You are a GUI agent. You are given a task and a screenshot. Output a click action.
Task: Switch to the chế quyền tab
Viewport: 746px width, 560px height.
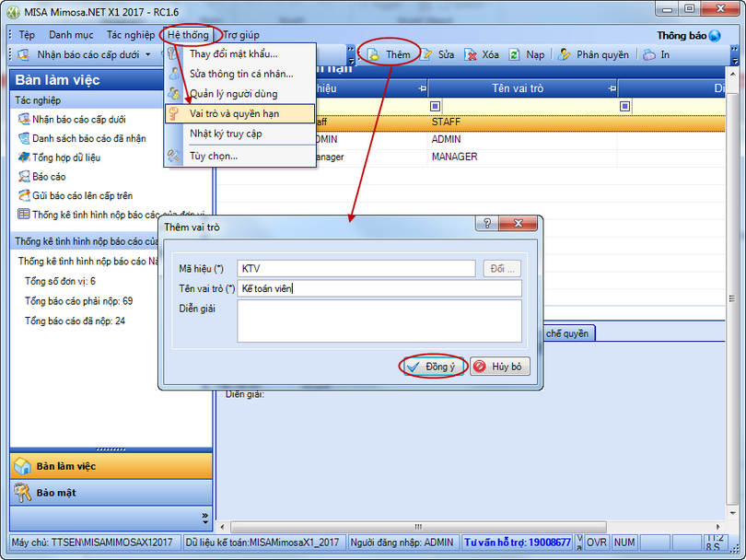(x=568, y=333)
